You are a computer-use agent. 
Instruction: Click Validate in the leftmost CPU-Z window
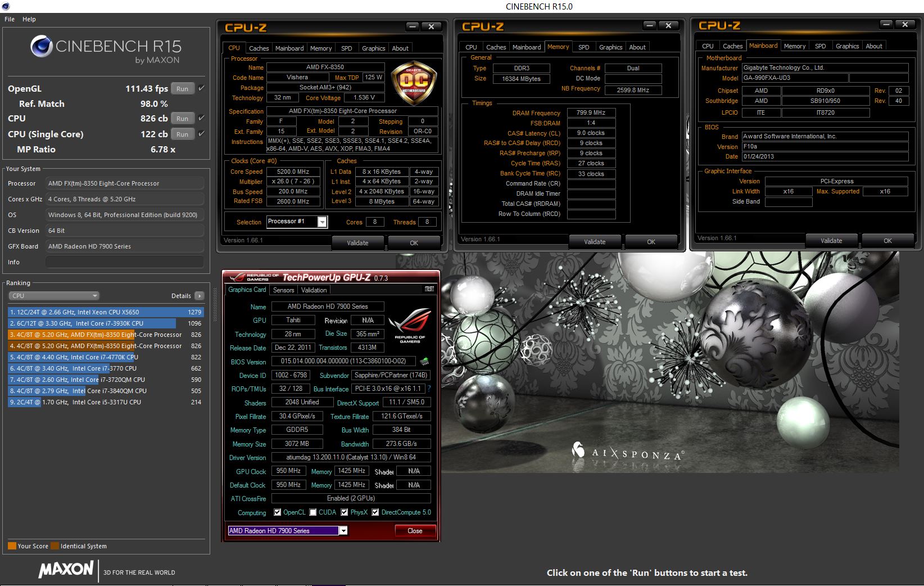[x=357, y=243]
